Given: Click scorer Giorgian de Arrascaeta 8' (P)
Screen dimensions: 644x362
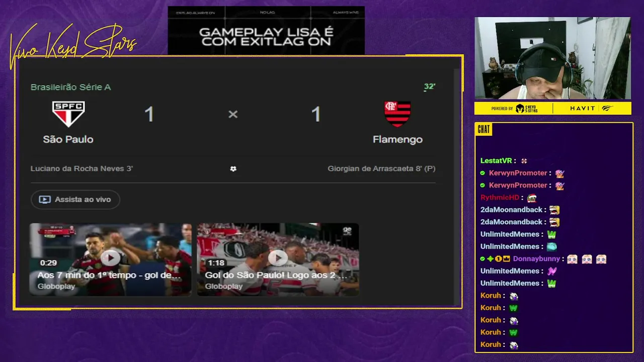Looking at the screenshot, I should pos(381,168).
